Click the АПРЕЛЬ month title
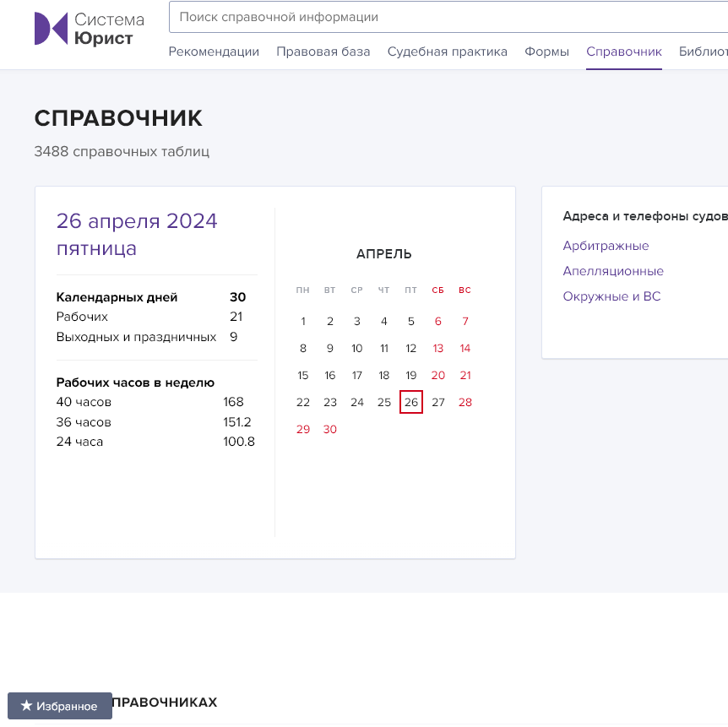 point(384,254)
